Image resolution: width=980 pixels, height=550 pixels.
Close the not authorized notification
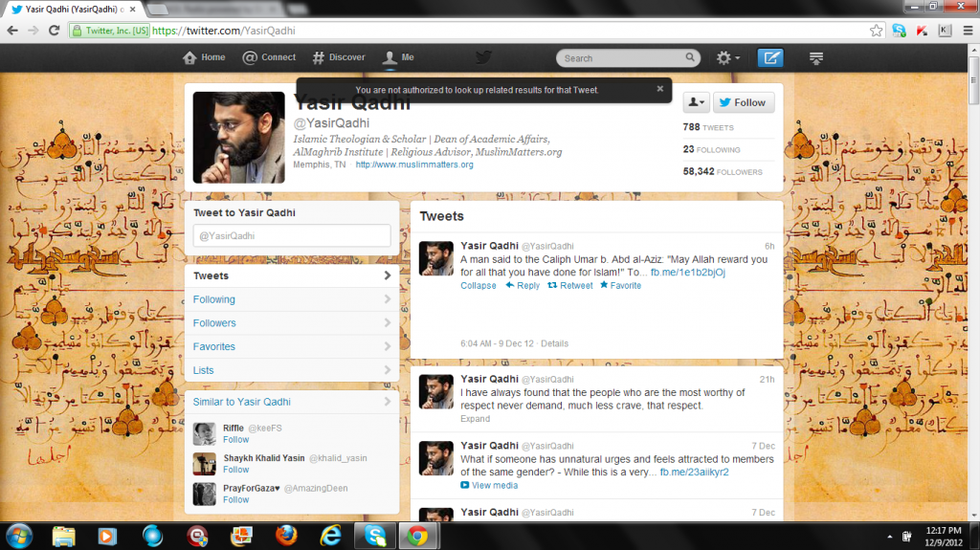pos(660,89)
